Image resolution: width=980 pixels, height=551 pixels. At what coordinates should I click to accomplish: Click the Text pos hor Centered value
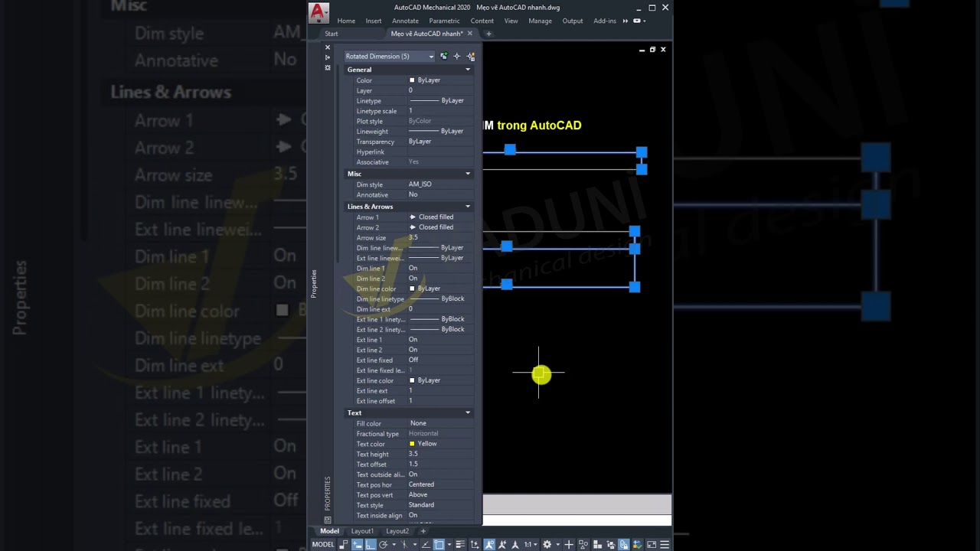click(x=441, y=484)
